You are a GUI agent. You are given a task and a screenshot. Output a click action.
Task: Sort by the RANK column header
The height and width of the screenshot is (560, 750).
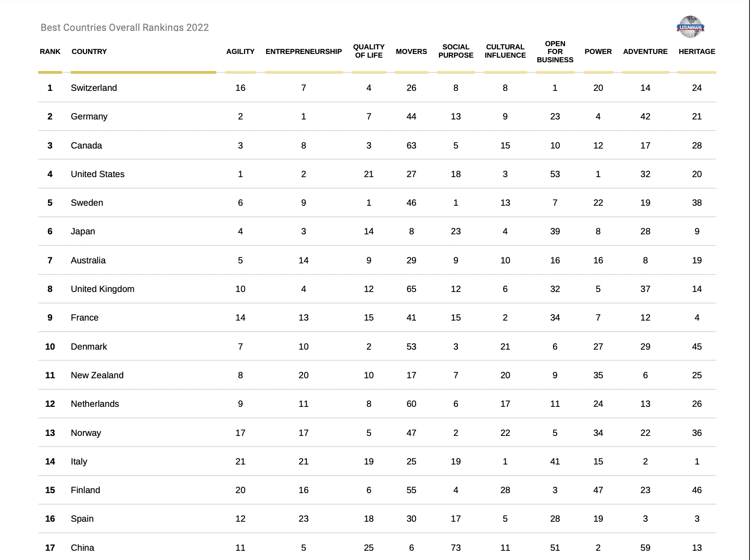coord(50,52)
